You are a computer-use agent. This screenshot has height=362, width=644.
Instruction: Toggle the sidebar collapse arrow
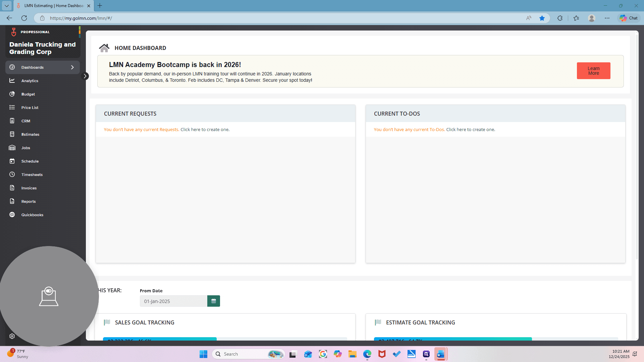85,76
